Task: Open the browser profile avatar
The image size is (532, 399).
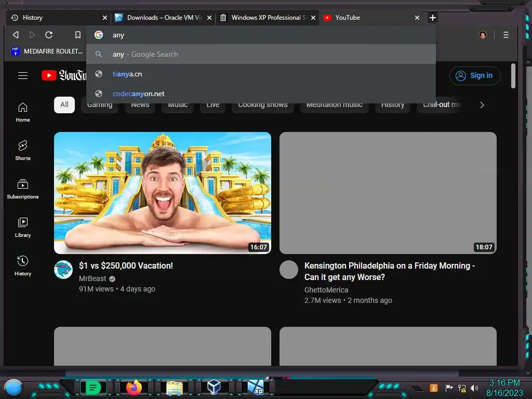Action: pos(483,35)
